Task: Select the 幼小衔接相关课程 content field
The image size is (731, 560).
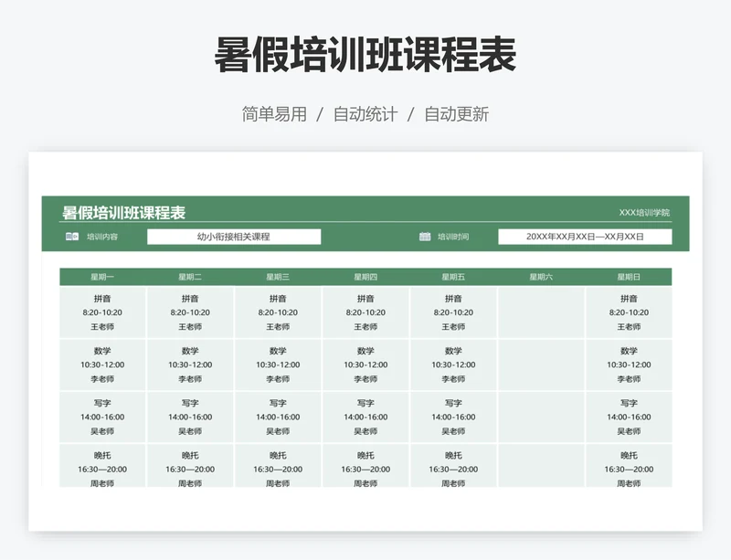Action: coord(234,237)
